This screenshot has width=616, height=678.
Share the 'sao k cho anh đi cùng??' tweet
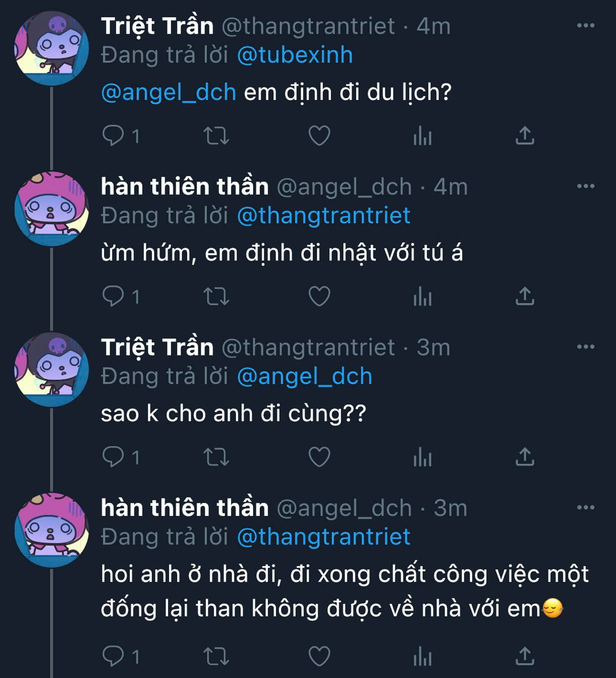525,457
